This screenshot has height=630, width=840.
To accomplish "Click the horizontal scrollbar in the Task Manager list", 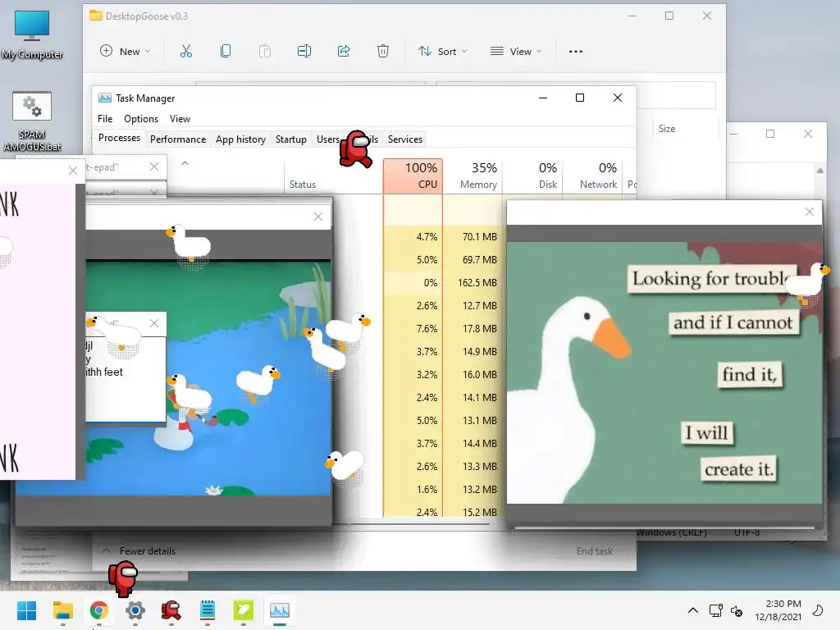I will [x=420, y=524].
